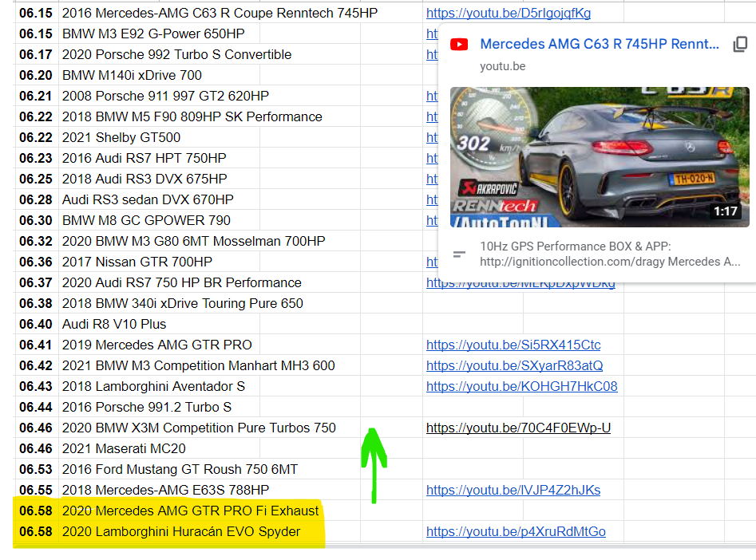Select time cell 06.23
This screenshot has height=560, width=756.
tap(36, 158)
